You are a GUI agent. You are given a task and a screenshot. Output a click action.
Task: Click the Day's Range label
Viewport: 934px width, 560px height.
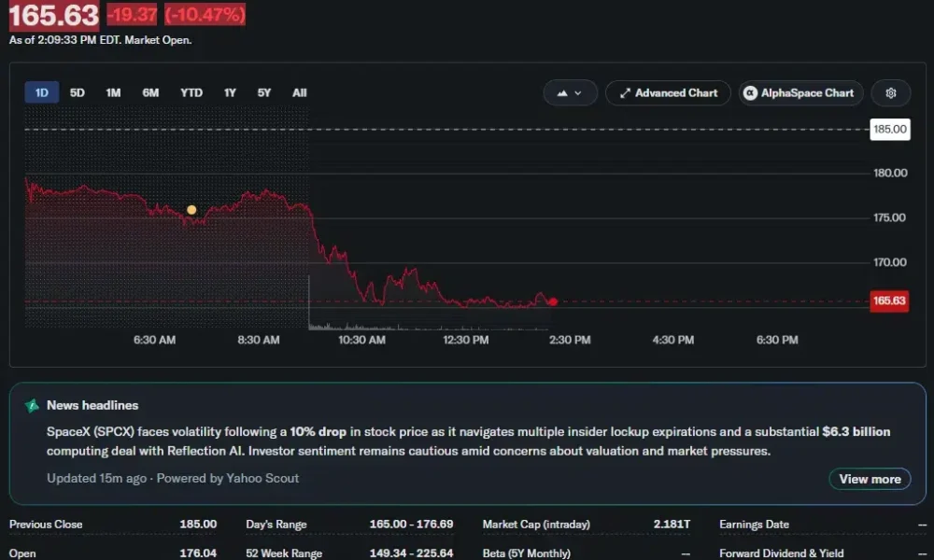pos(276,525)
